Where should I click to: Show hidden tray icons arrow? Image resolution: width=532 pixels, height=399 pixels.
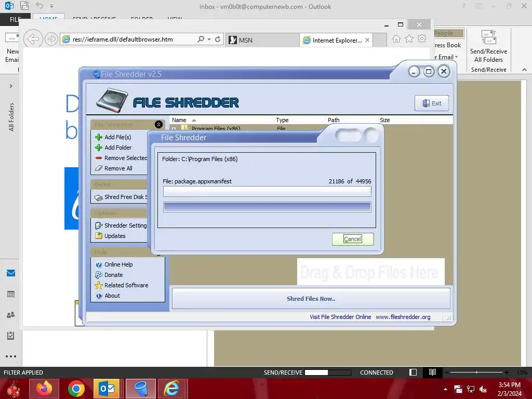point(445,389)
